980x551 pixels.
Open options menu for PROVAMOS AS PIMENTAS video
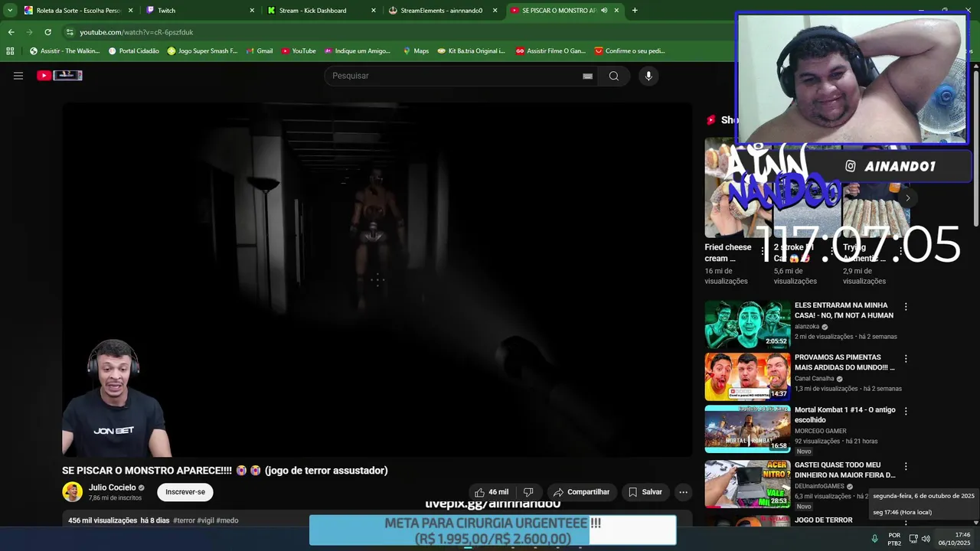(x=906, y=359)
